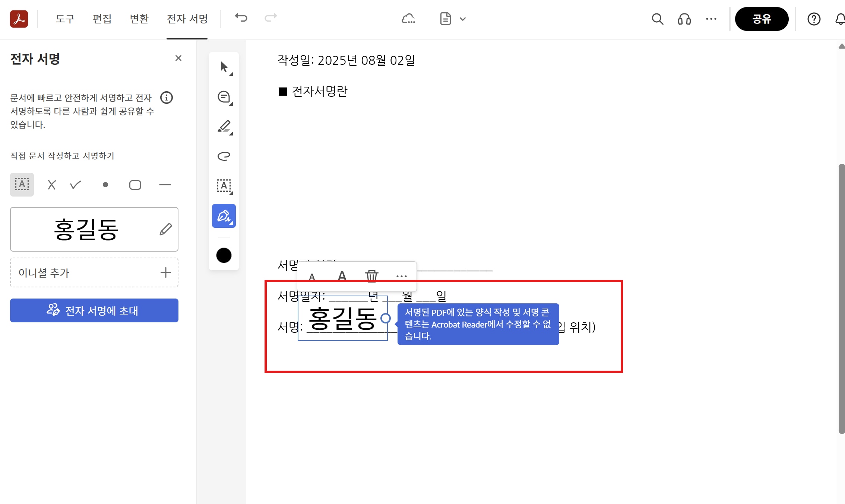
Task: Toggle the add-text field tool in panel
Action: pos(22,185)
